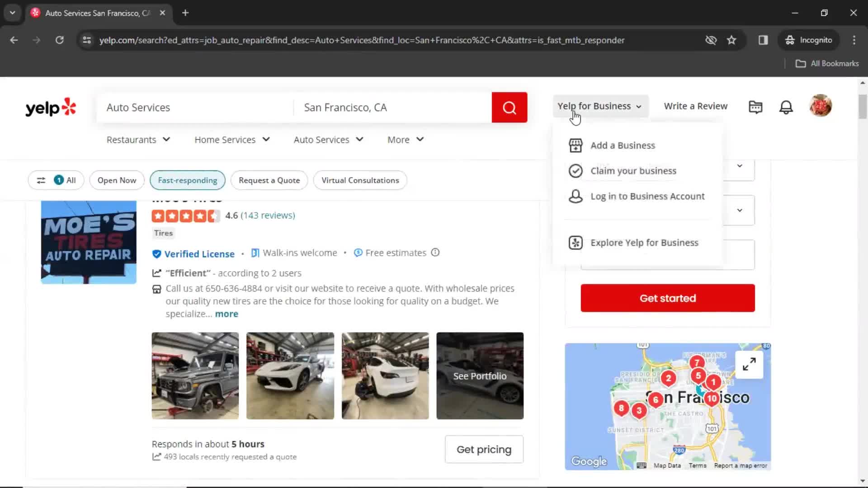Expand the Restaurants category menu

tap(138, 140)
